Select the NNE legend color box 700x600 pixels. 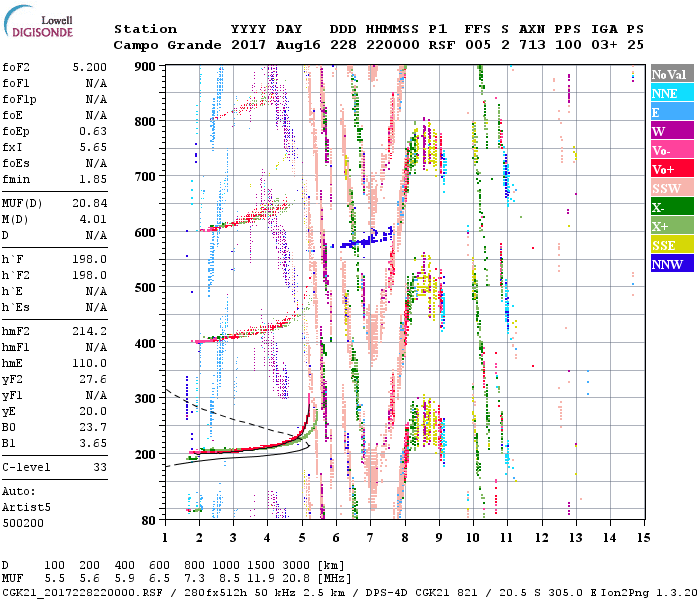pyautogui.click(x=669, y=94)
